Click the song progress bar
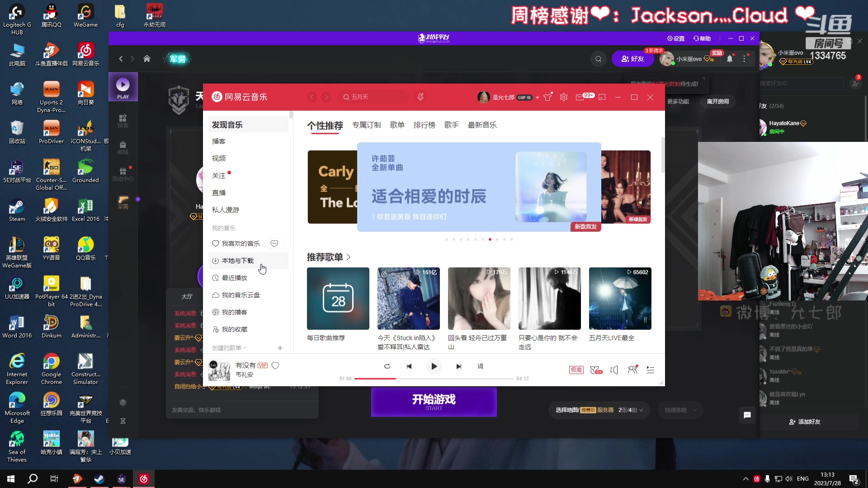 click(x=434, y=379)
